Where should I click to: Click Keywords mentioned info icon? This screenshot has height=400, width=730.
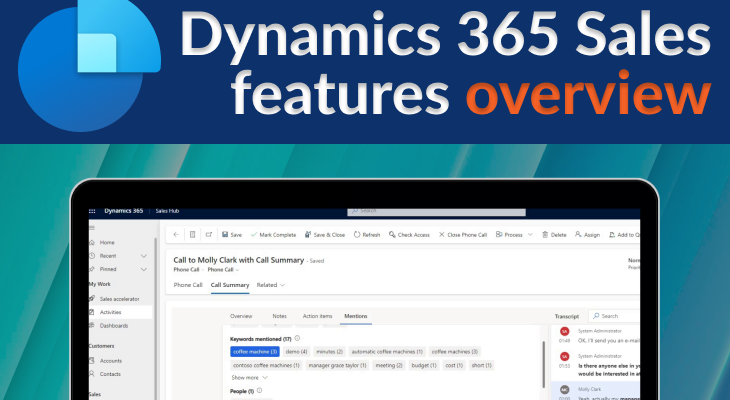click(x=297, y=339)
